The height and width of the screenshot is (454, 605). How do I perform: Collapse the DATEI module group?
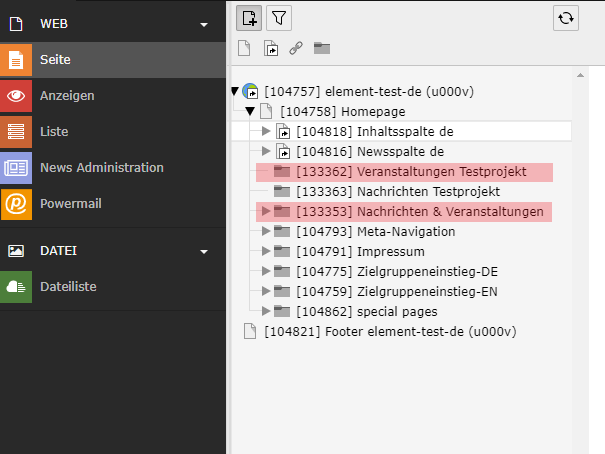(204, 251)
